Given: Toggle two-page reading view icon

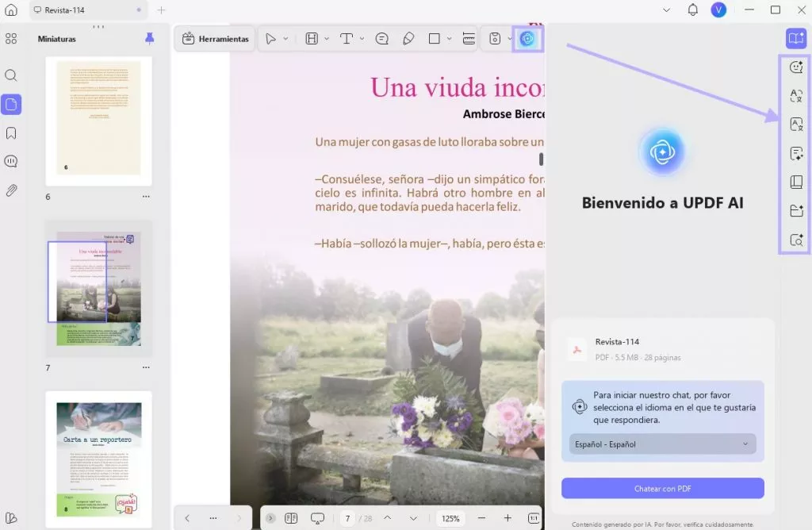Looking at the screenshot, I should pyautogui.click(x=291, y=518).
